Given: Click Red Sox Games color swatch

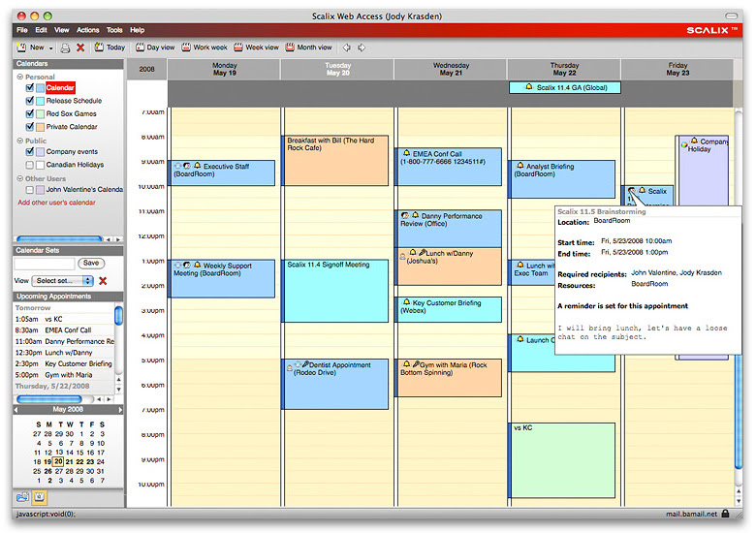Looking at the screenshot, I should click(x=41, y=114).
